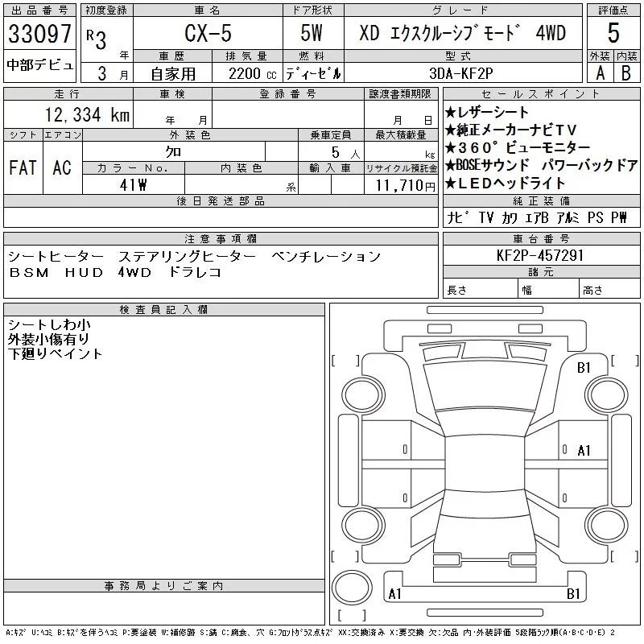Click the "初度登録" header

click(106, 10)
